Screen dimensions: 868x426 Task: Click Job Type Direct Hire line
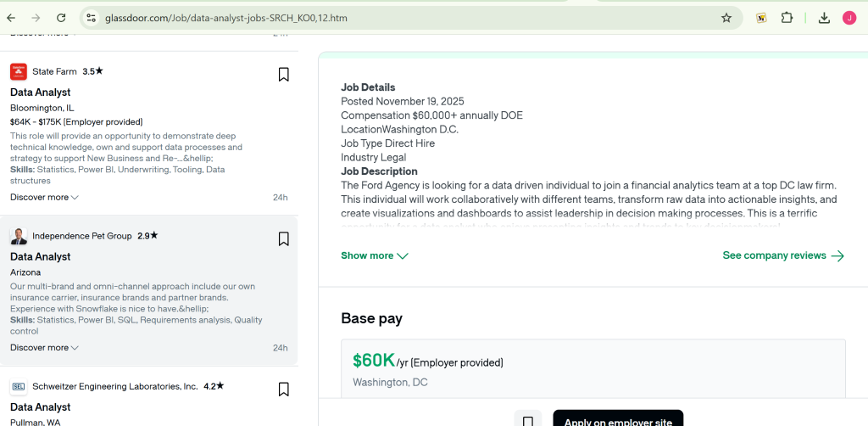coord(387,143)
